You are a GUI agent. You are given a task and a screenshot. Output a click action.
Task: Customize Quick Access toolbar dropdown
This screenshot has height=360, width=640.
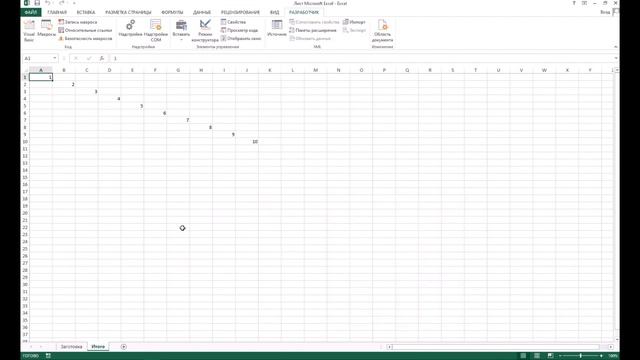(x=74, y=3)
